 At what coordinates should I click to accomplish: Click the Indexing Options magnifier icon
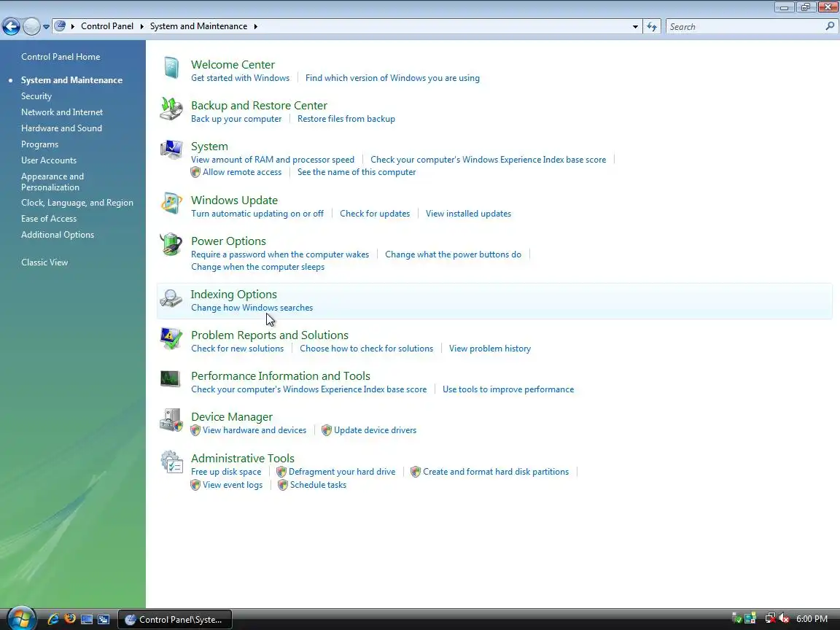point(171,297)
